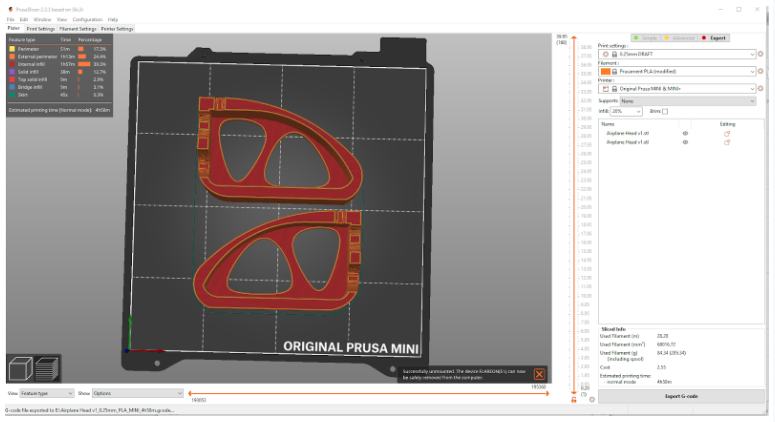Open View Feature type dropdown
Viewport: 775px width, 422px height.
pyautogui.click(x=46, y=393)
